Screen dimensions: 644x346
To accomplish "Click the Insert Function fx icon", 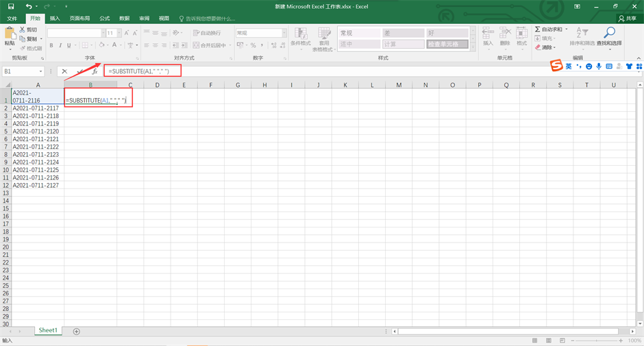I will [x=95, y=71].
